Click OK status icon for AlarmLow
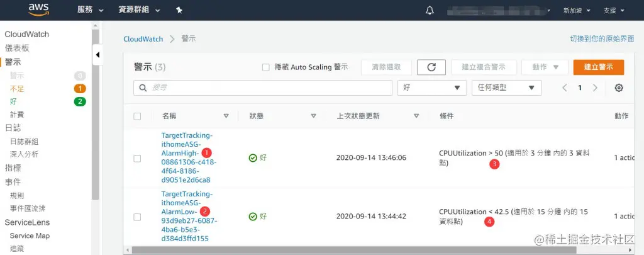The width and height of the screenshot is (644, 255). (x=253, y=217)
